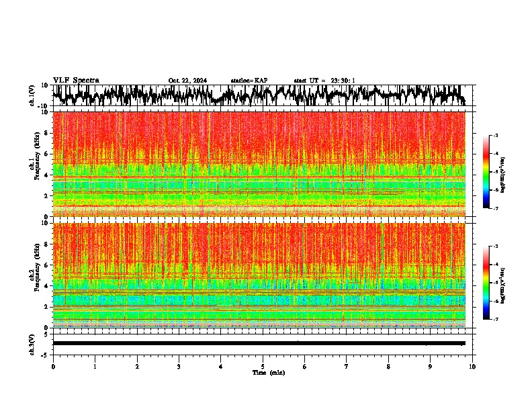This screenshot has width=532, height=411.
Task: Click time-axis tick label "1"
Action: click(95, 367)
